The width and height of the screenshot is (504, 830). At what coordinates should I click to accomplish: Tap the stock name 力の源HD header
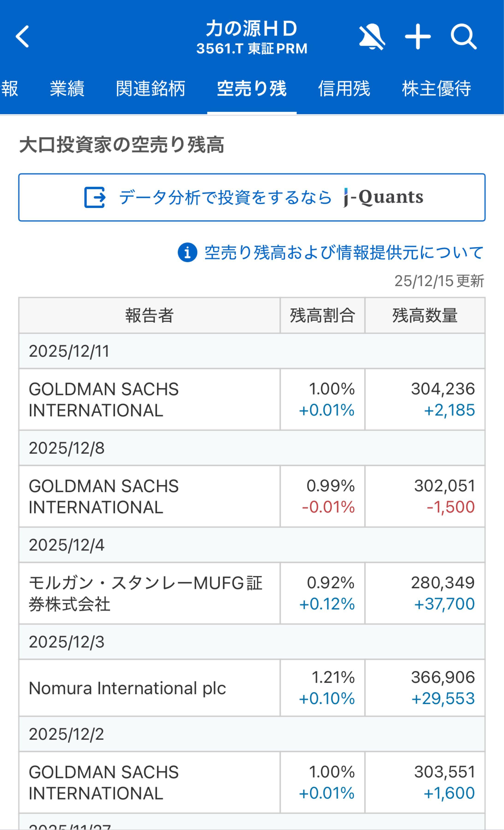pyautogui.click(x=252, y=30)
